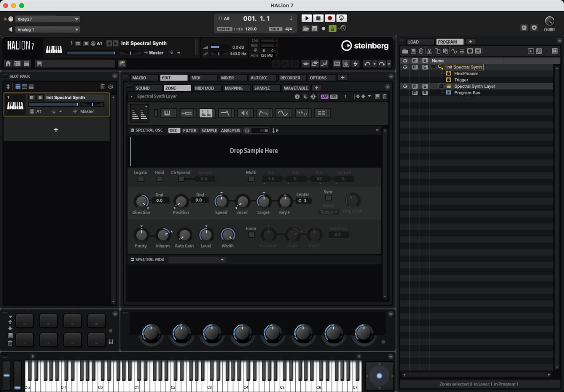Expand the Spectral Synth Layer tree node
The height and width of the screenshot is (392, 564).
click(x=441, y=86)
